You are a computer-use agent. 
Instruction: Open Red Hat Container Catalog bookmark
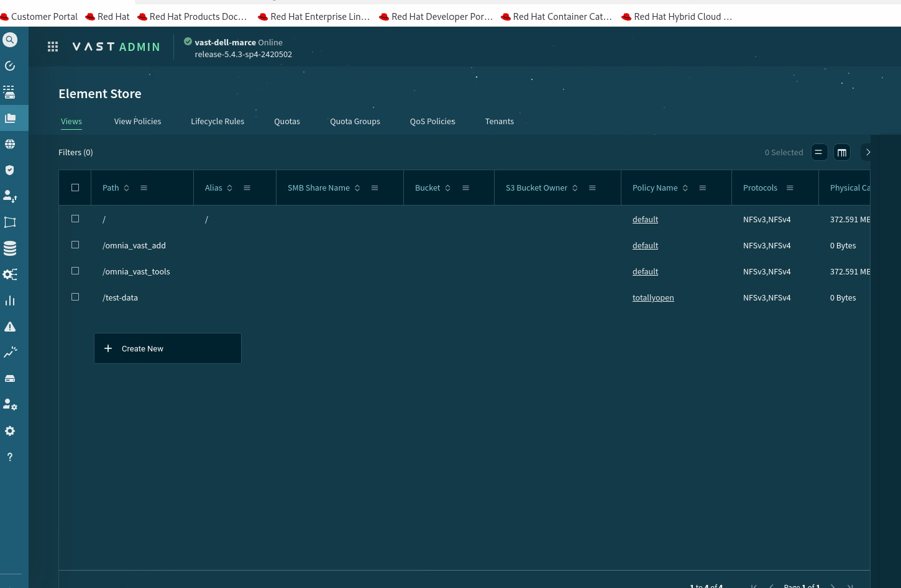point(557,17)
